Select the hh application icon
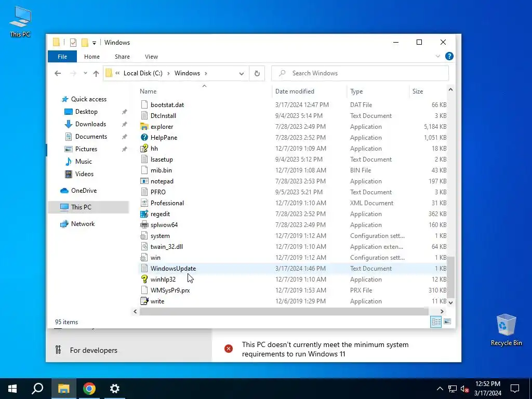 click(x=144, y=148)
